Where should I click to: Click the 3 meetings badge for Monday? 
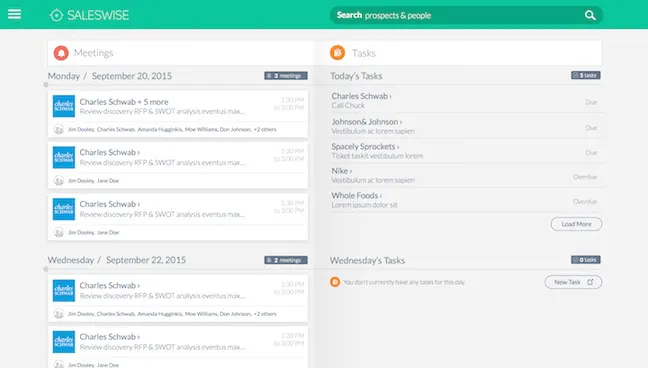coord(286,76)
